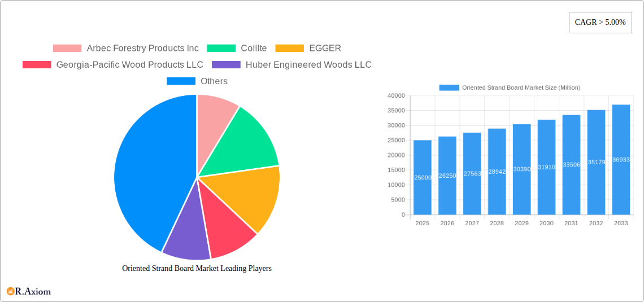Click the 20000 y-axis label

(x=396, y=155)
